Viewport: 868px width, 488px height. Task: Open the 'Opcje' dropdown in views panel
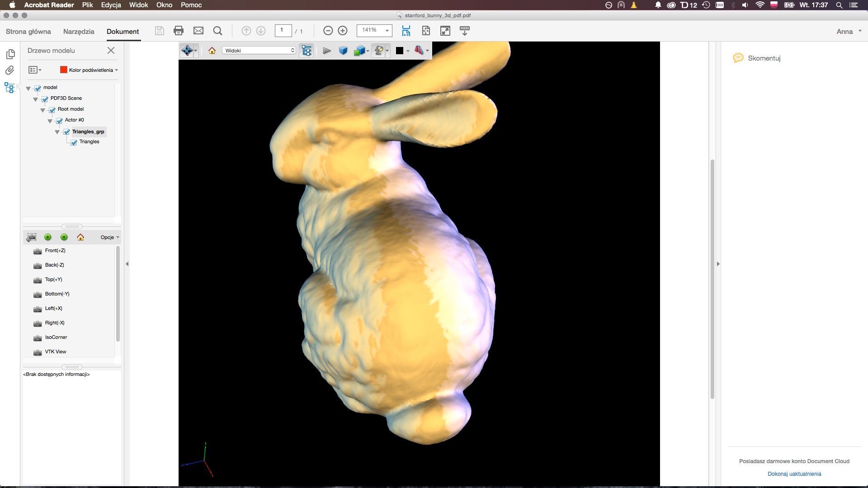tap(110, 237)
